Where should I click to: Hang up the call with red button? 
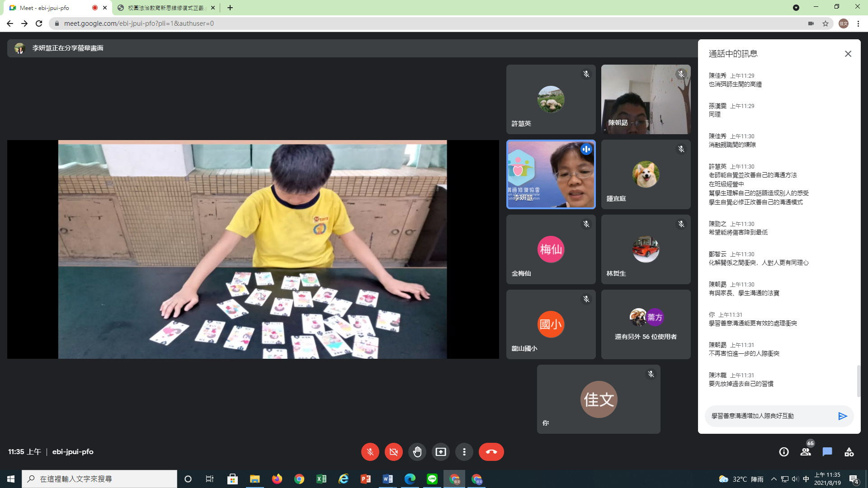(491, 452)
